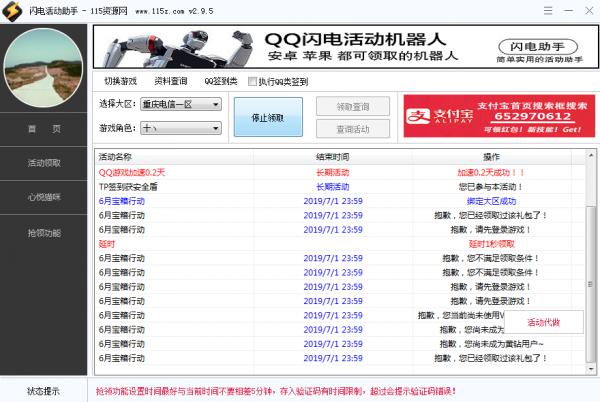Click the 闪电助手 pill in banner
The height and width of the screenshot is (402, 600).
[x=538, y=47]
